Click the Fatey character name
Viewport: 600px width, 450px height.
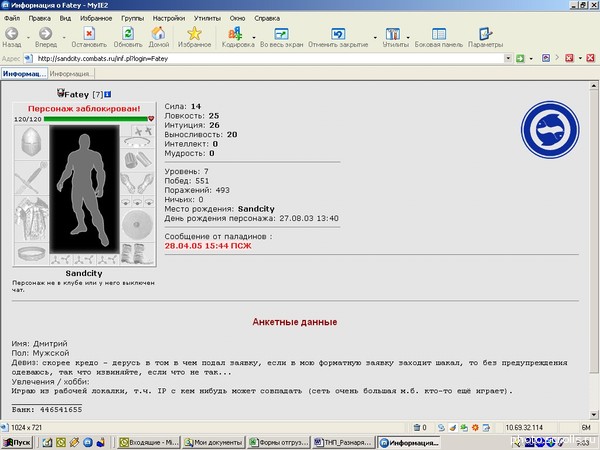point(77,94)
